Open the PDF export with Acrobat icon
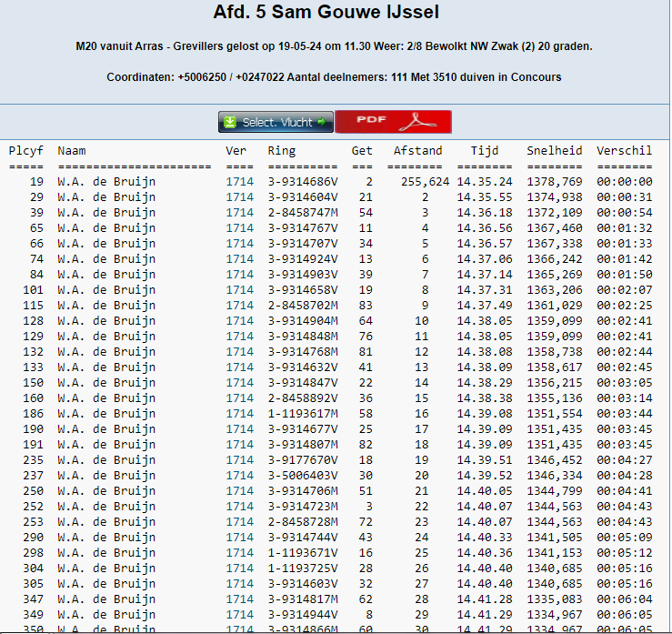Viewport: 672px width, 634px height. pos(393,122)
